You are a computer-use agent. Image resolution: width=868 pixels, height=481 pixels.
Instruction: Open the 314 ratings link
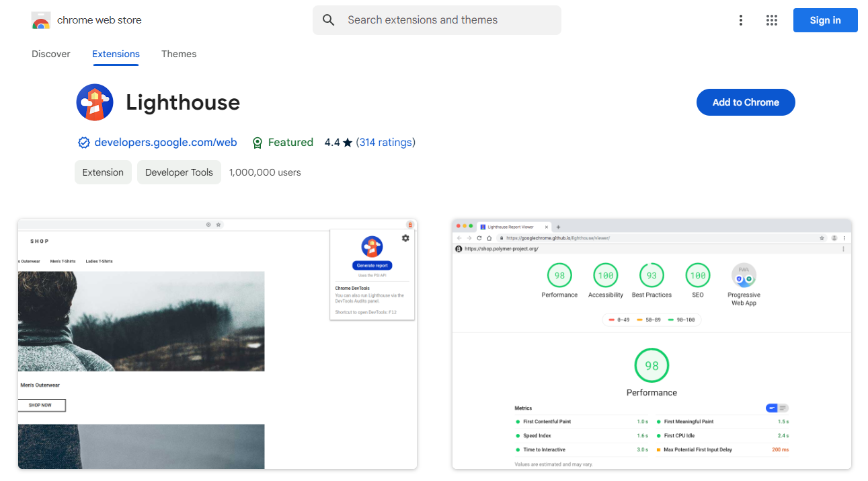[386, 143]
